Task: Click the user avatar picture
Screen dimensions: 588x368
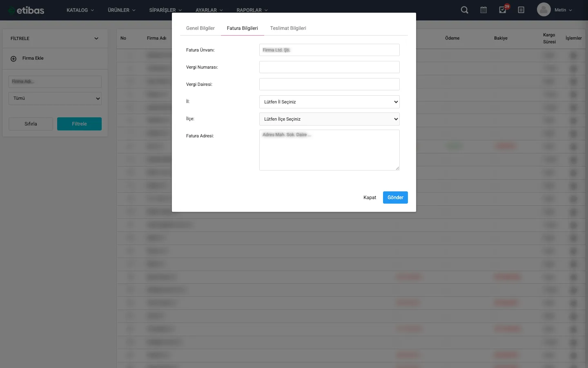Action: pyautogui.click(x=543, y=10)
